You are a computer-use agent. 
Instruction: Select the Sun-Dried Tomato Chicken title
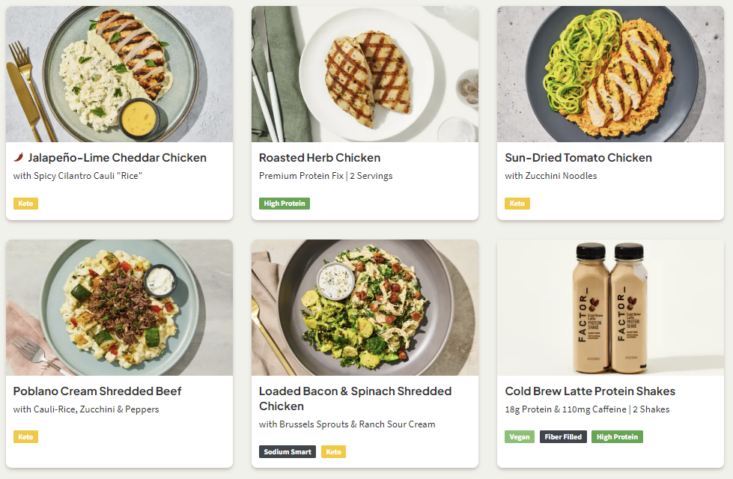coord(578,158)
